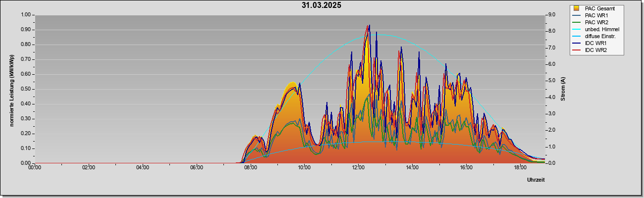Image resolution: width=644 pixels, height=198 pixels.
Task: Click the 18:00 time axis label
Action: click(520, 168)
